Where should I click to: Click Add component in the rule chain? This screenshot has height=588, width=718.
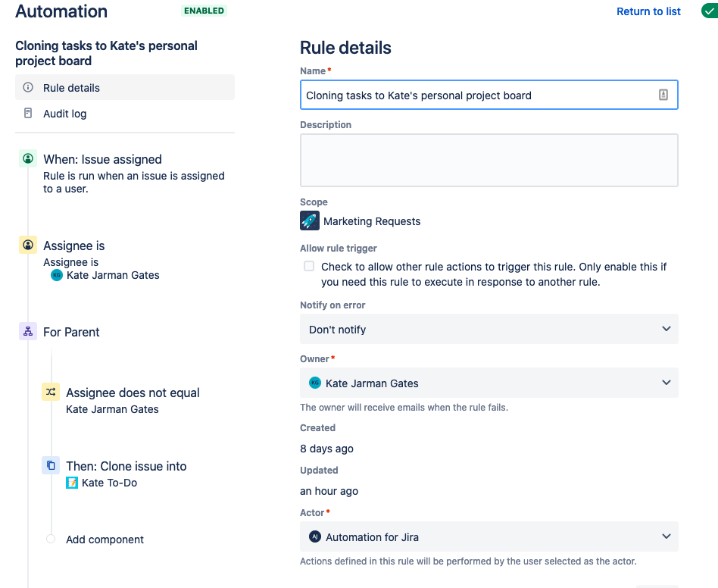pos(105,540)
